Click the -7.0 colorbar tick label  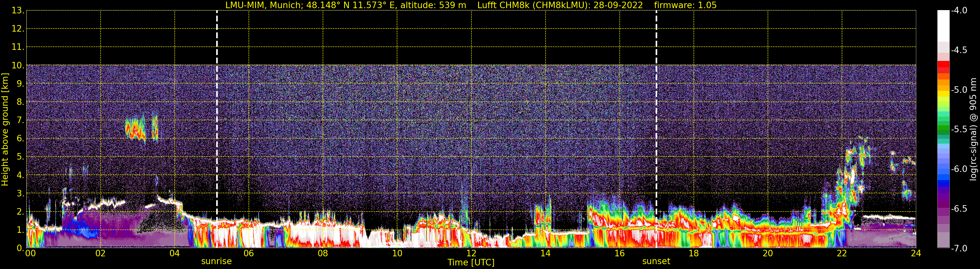[959, 248]
